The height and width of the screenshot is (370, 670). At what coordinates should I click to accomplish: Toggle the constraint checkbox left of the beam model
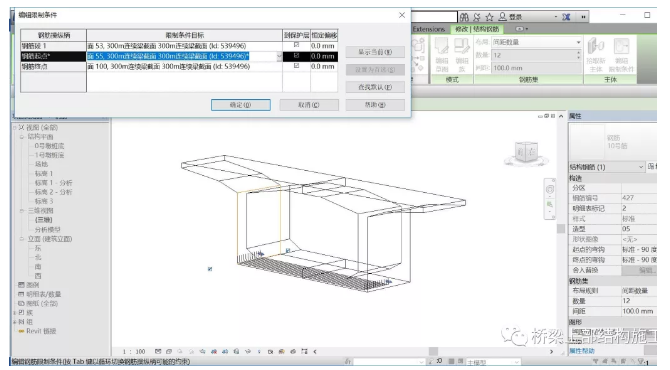tap(210, 269)
